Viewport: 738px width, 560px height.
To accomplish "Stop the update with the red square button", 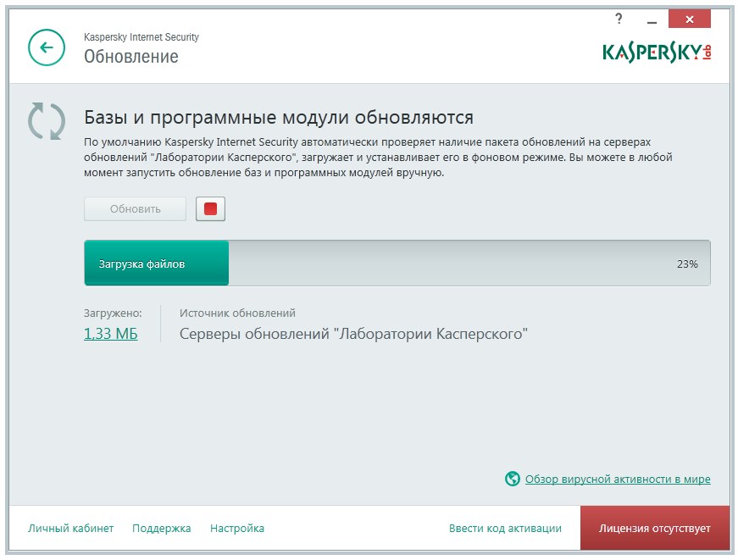I will [210, 208].
